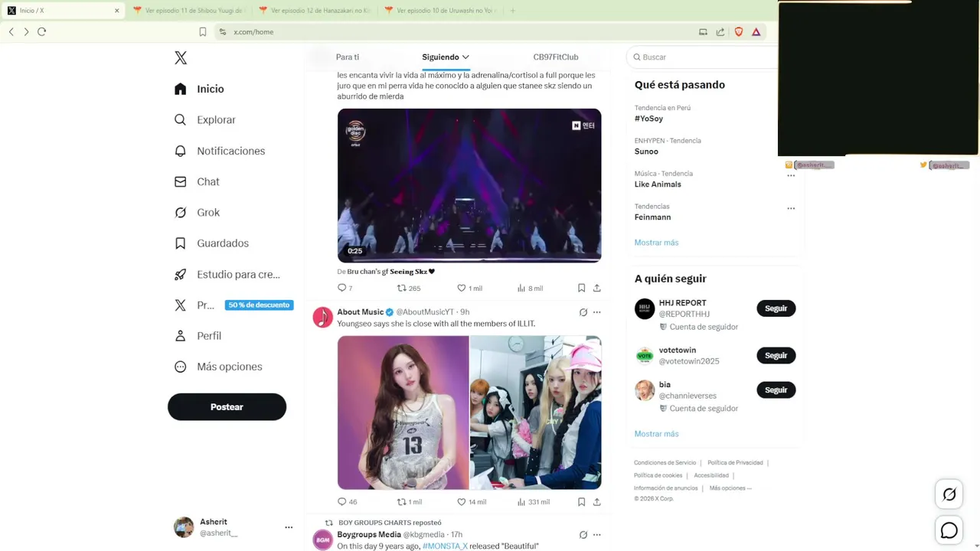The height and width of the screenshot is (551, 980).
Task: Ask Grok about About Music post
Action: (583, 312)
